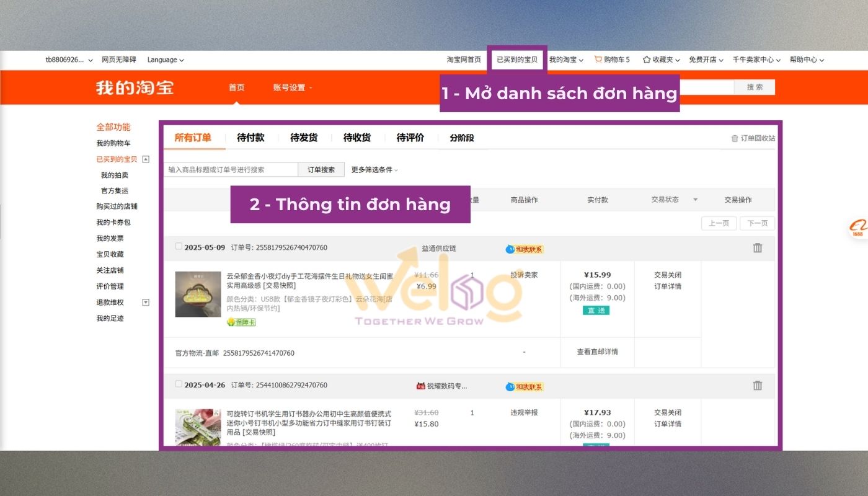Open the 益通供应链 shop link

tap(439, 248)
